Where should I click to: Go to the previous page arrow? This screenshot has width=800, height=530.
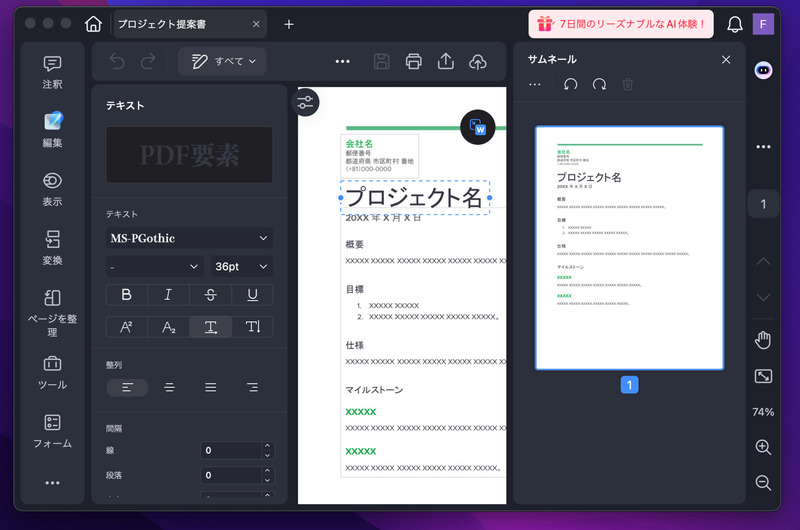(x=763, y=261)
